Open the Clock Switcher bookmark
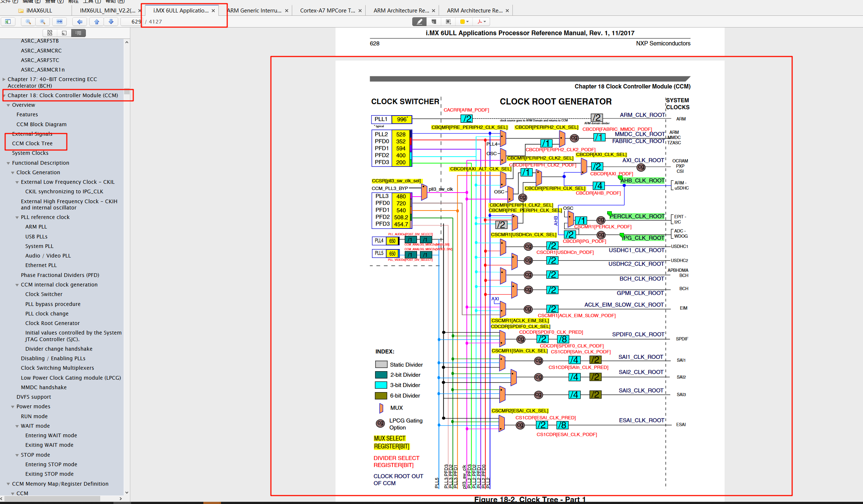863x504 pixels. [x=44, y=294]
